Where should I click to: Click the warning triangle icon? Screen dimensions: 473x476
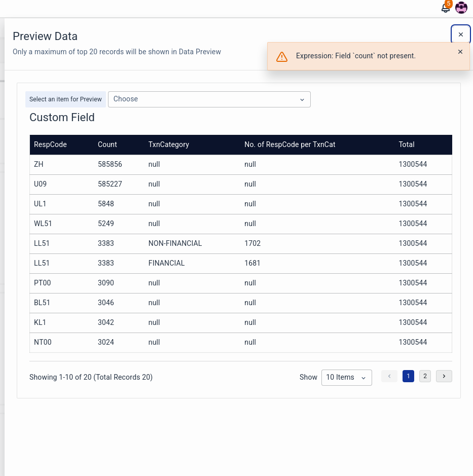[x=281, y=56]
